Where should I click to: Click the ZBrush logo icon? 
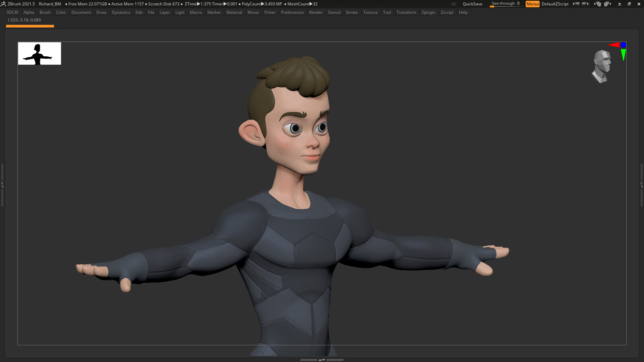(3, 4)
